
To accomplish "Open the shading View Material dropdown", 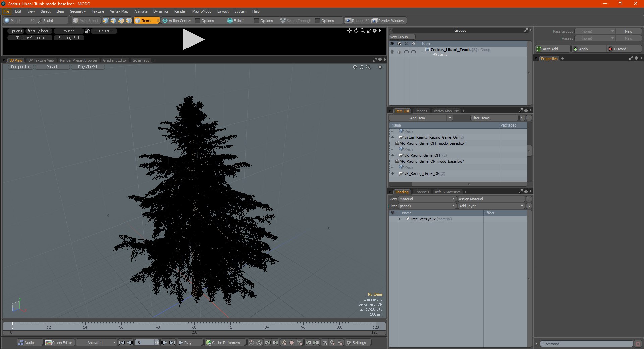I will click(x=427, y=199).
